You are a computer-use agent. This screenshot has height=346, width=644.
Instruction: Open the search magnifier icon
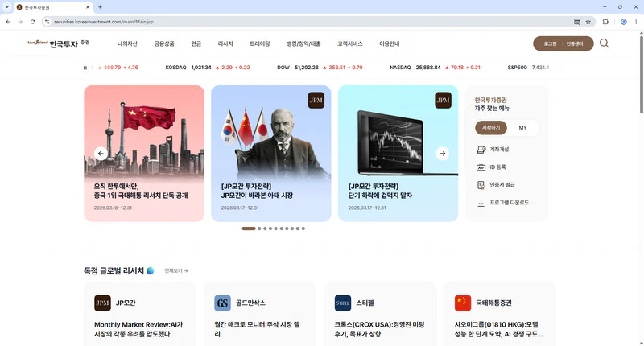click(x=604, y=43)
